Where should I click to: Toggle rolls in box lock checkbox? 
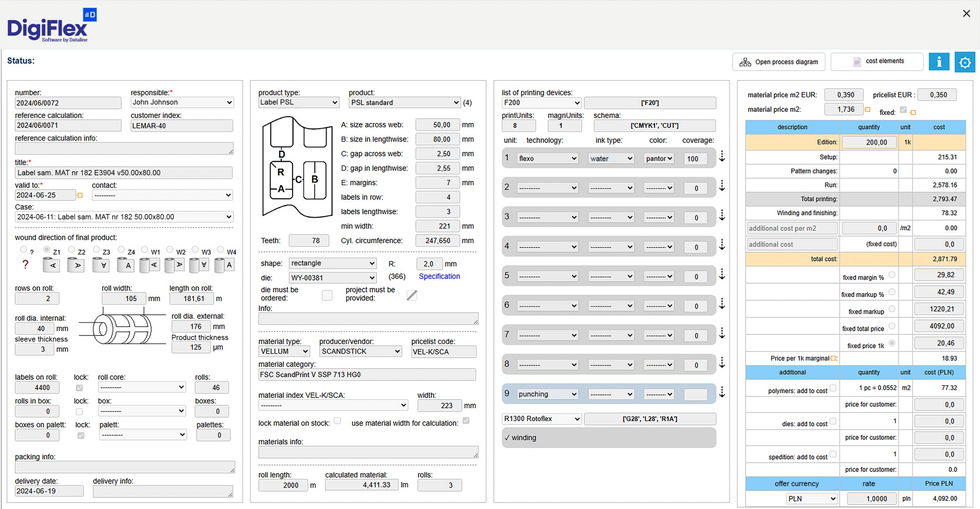point(79,412)
